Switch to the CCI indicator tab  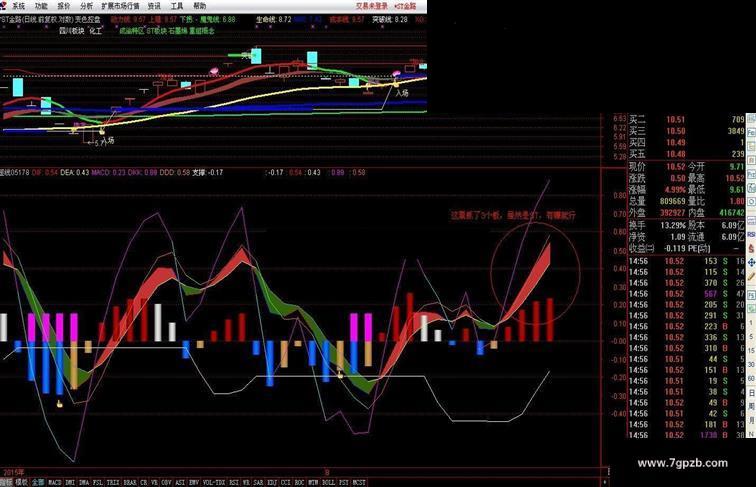286,482
